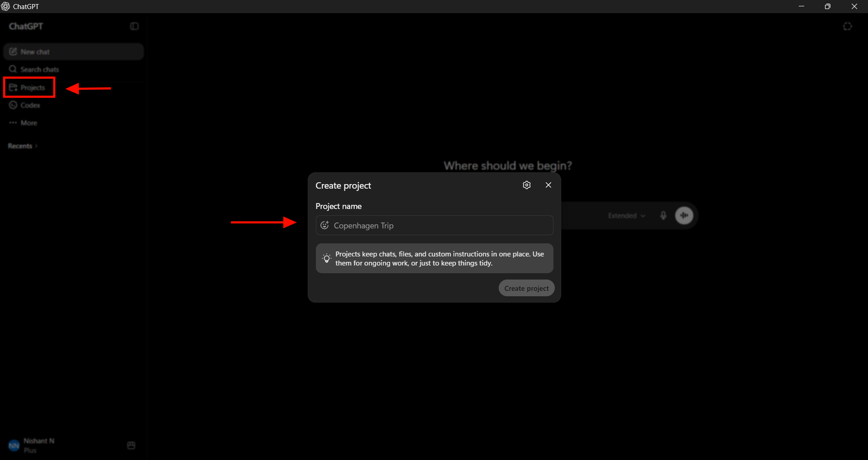This screenshot has width=868, height=460.
Task: Restore down the ChatGPT window
Action: (828, 6)
